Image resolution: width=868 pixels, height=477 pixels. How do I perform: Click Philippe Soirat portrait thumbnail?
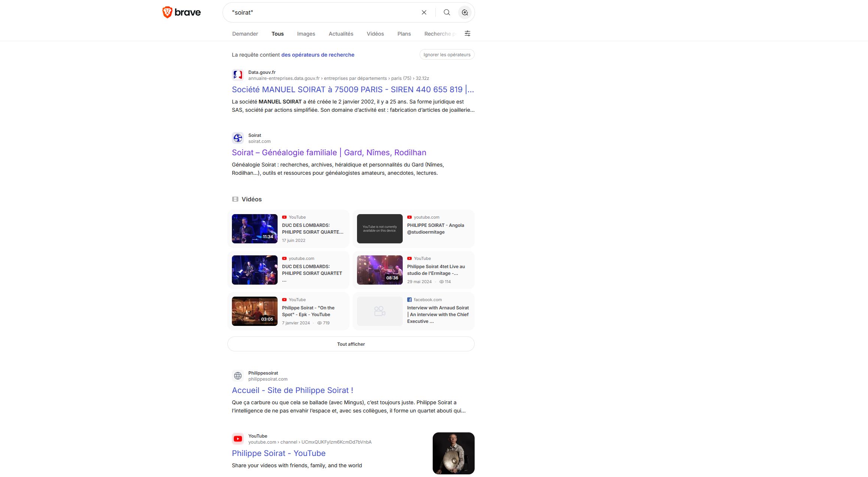point(454,453)
